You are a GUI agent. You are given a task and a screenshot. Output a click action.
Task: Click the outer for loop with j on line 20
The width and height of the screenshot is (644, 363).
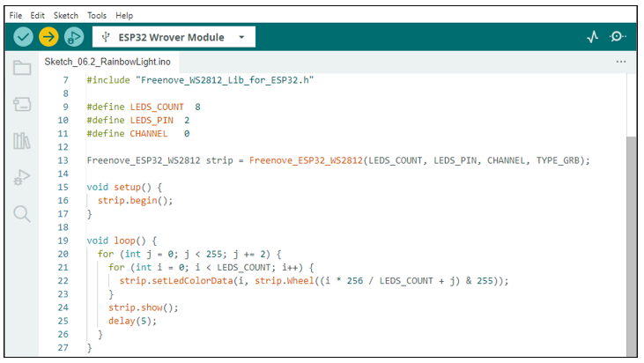point(189,254)
